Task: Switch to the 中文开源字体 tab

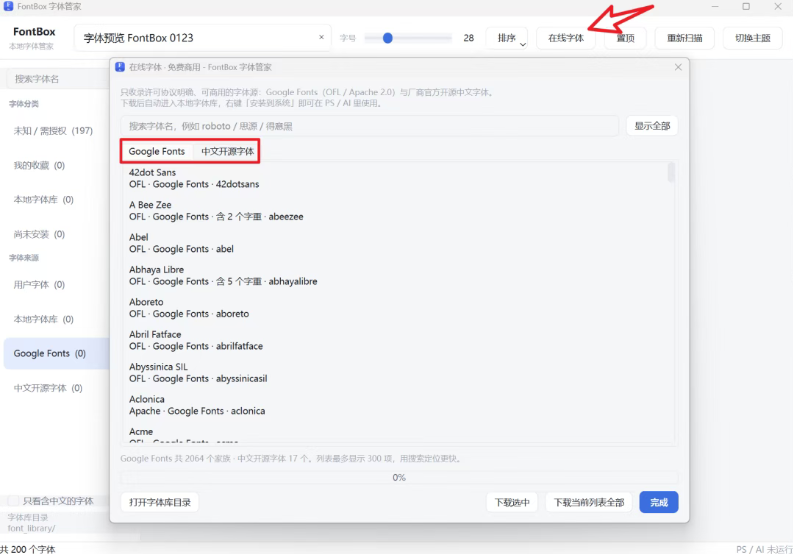Action: point(228,151)
